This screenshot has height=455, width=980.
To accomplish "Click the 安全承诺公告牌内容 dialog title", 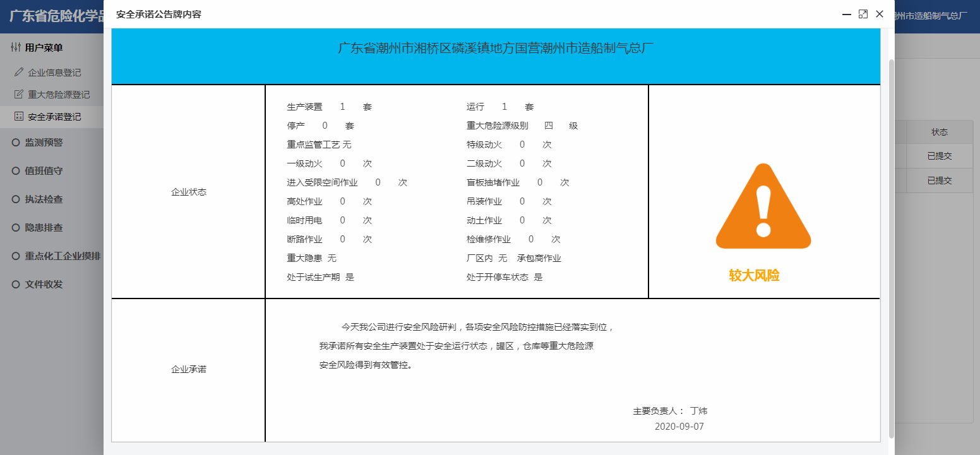I will click(158, 14).
